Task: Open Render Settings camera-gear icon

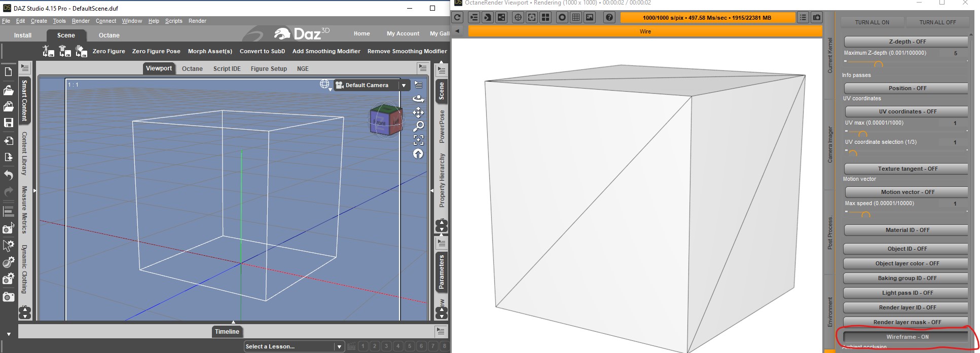Action: pyautogui.click(x=8, y=279)
